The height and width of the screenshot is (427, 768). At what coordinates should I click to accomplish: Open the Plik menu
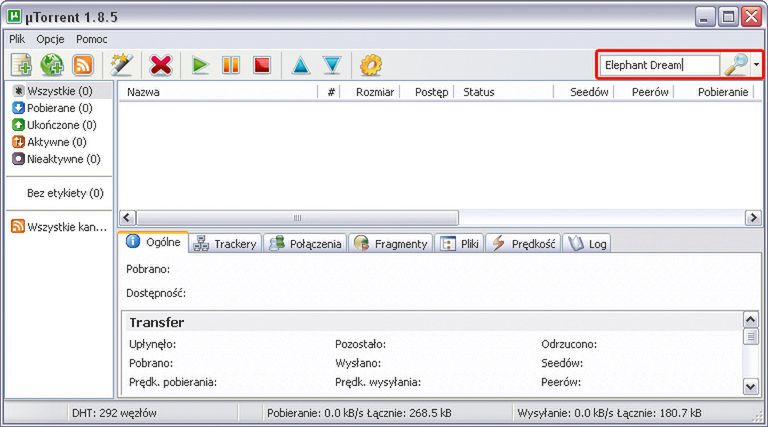[x=17, y=39]
